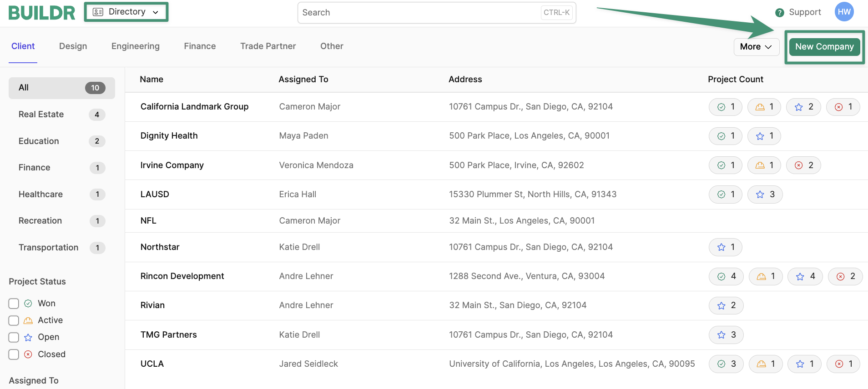The width and height of the screenshot is (868, 389).
Task: Click Rincon Development closed badge
Action: pos(845,276)
